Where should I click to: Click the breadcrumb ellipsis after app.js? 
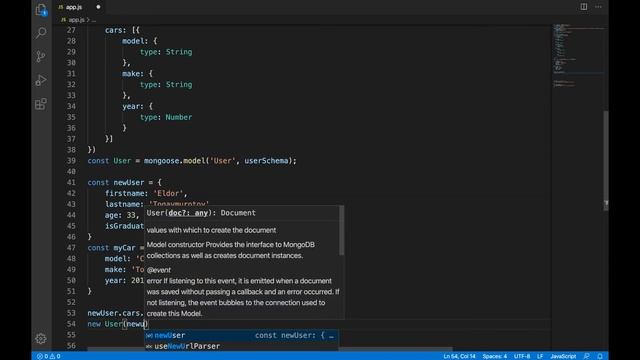[x=94, y=20]
